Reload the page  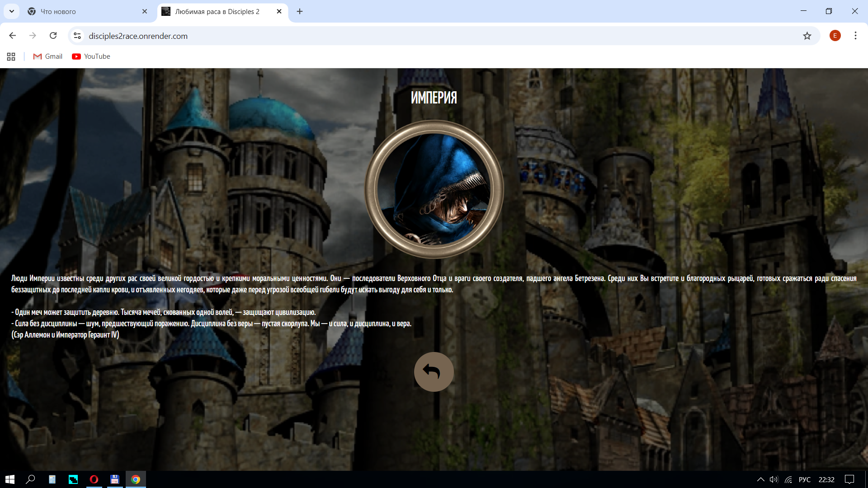(x=53, y=36)
